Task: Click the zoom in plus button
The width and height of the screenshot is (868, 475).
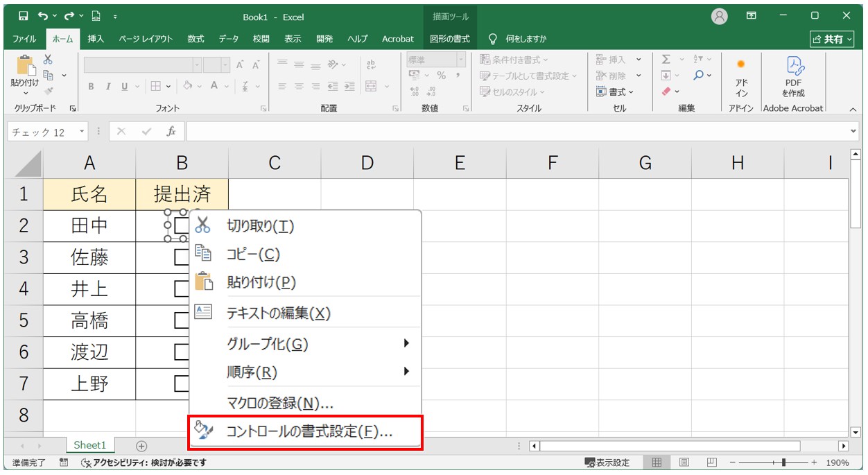Action: pos(815,463)
